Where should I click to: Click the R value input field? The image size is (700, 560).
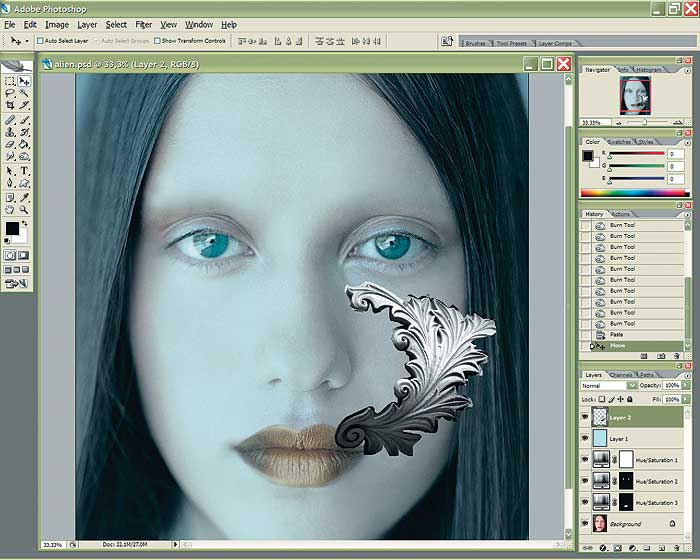click(676, 154)
